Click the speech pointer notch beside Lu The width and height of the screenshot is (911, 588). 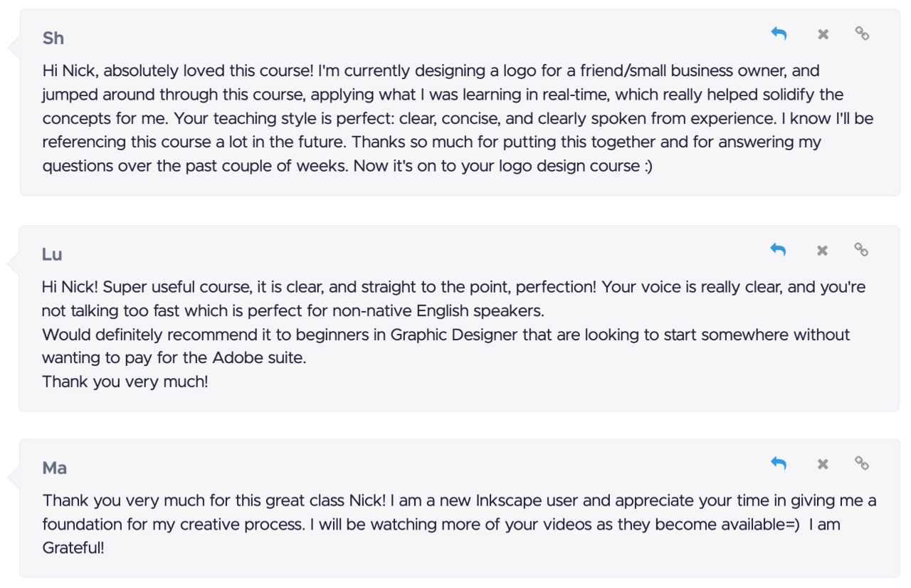(13, 264)
